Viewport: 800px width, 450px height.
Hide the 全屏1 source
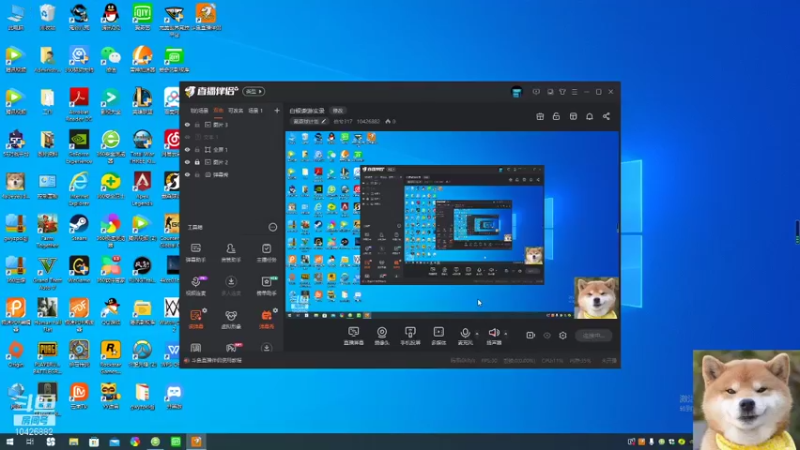[187, 149]
